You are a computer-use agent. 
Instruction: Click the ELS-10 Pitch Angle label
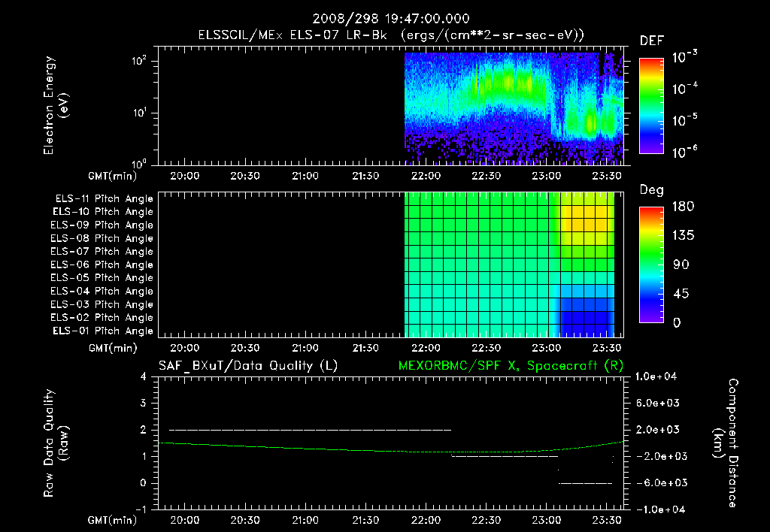[x=103, y=212]
